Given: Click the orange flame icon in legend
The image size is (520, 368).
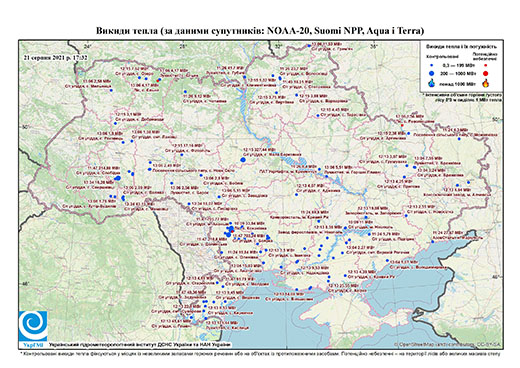Looking at the screenshot, I should coord(486,83).
